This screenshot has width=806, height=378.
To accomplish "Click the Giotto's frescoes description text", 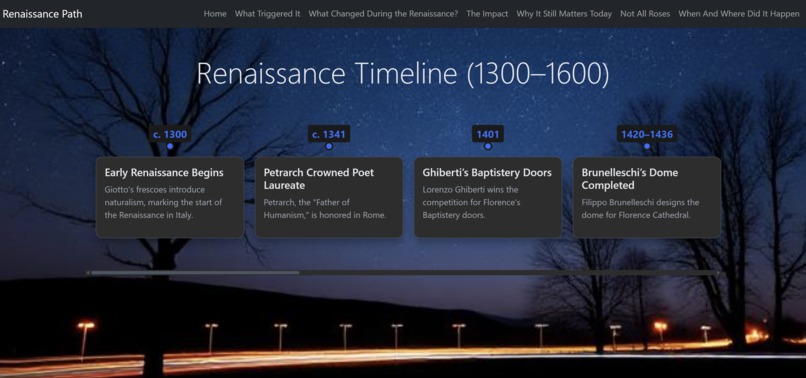I will click(x=163, y=202).
